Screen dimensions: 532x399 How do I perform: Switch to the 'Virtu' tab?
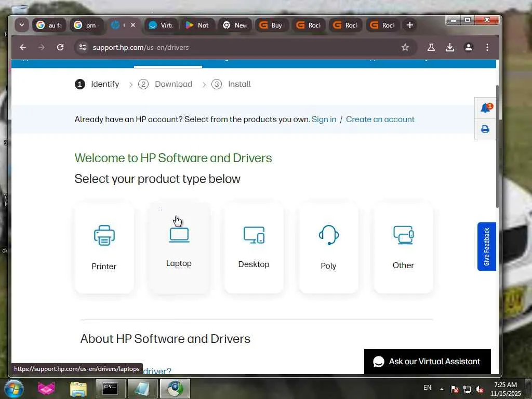tap(162, 25)
